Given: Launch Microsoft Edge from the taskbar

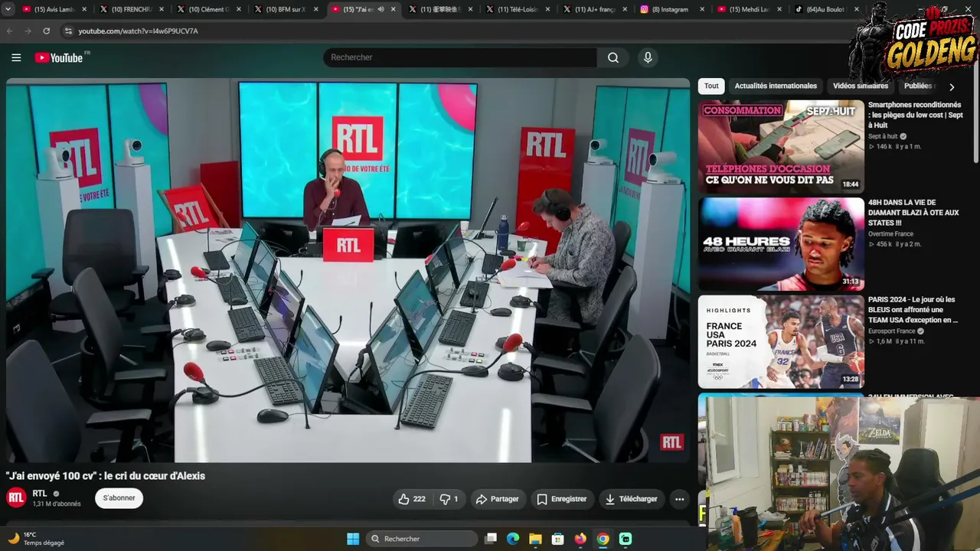Looking at the screenshot, I should [513, 539].
